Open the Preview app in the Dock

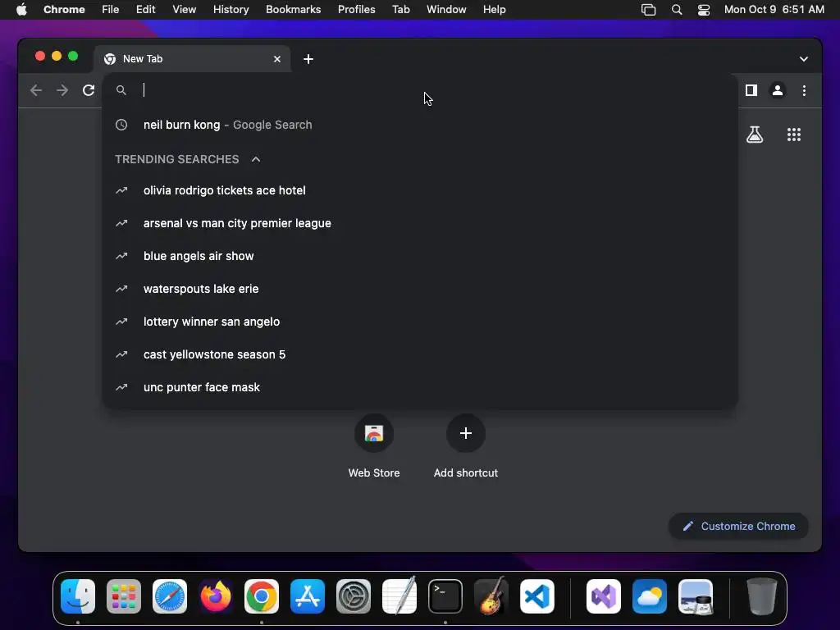click(696, 596)
